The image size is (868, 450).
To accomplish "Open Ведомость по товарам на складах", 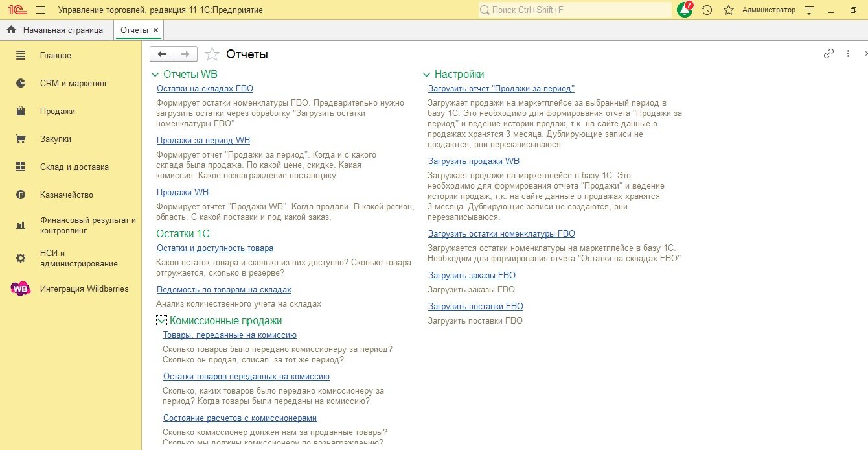I will point(224,290).
